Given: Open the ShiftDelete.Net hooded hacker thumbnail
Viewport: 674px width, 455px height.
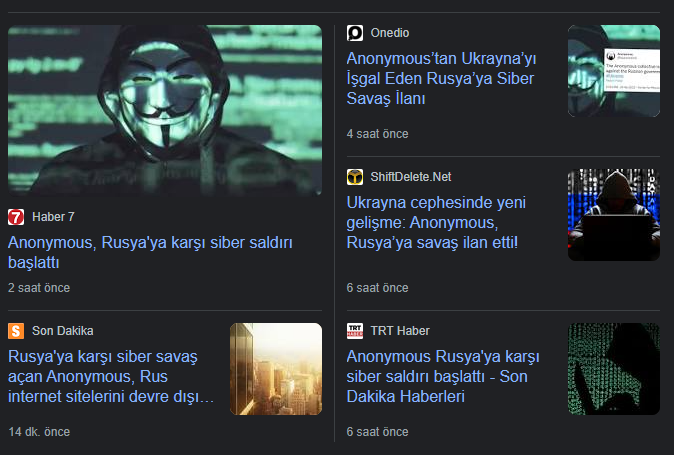Looking at the screenshot, I should tap(614, 215).
